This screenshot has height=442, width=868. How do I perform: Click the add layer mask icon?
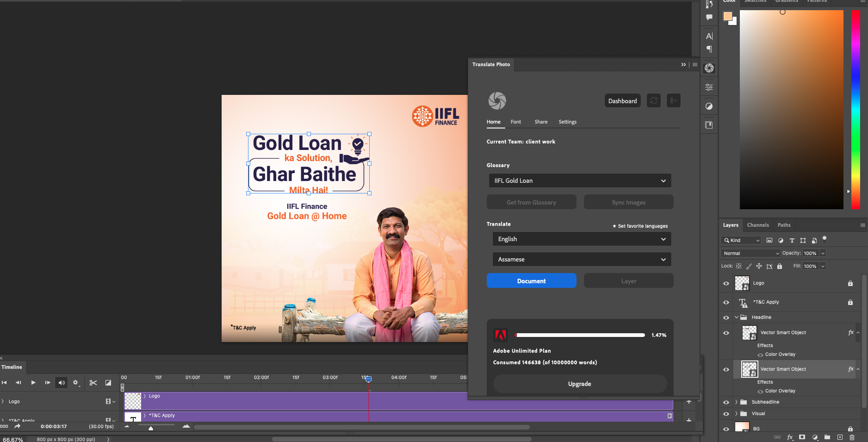coord(802,437)
